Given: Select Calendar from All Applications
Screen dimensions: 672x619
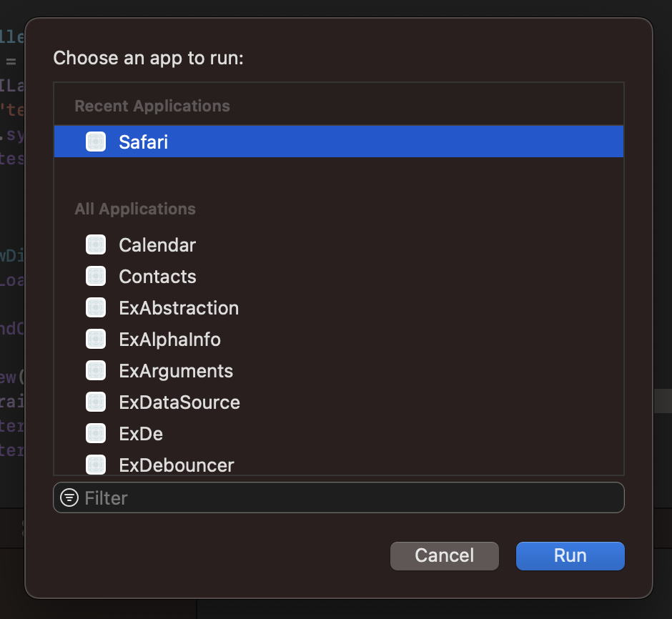Looking at the screenshot, I should click(x=339, y=245).
